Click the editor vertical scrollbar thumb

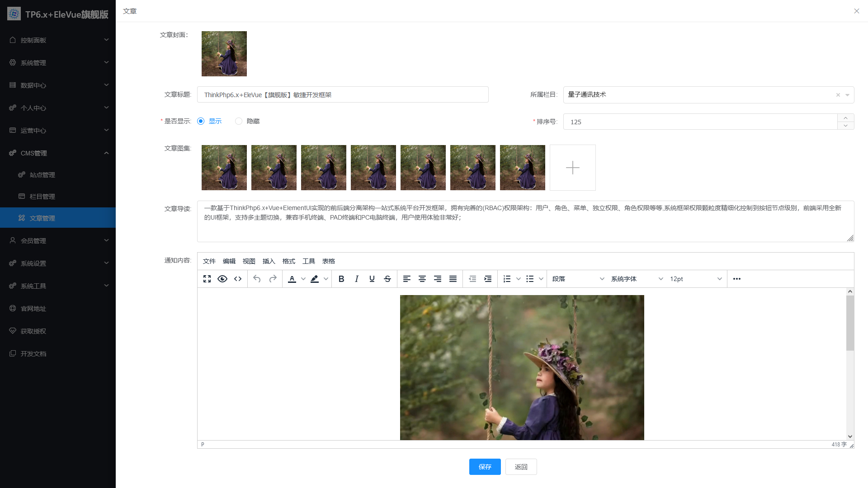(850, 323)
